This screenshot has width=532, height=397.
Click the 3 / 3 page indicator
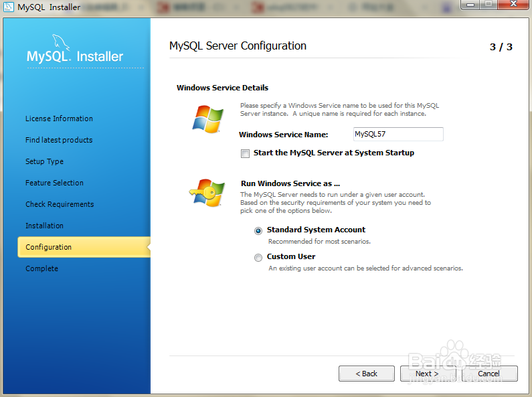pos(501,47)
